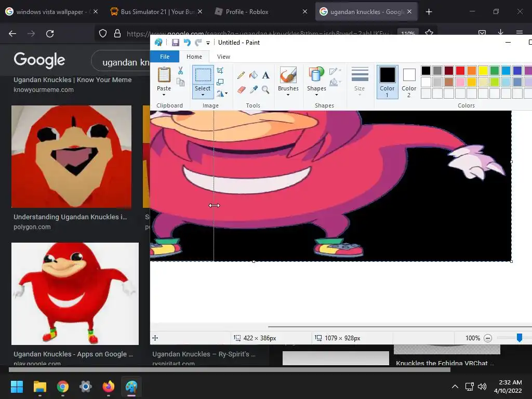This screenshot has height=399, width=532.
Task: Click the Save icon in Paint title bar
Action: click(176, 43)
